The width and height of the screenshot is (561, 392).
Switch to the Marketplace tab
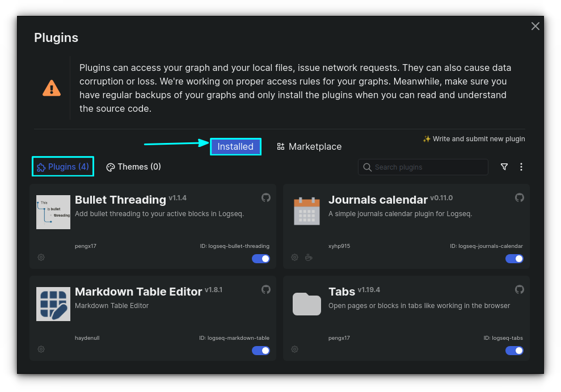pyautogui.click(x=309, y=146)
